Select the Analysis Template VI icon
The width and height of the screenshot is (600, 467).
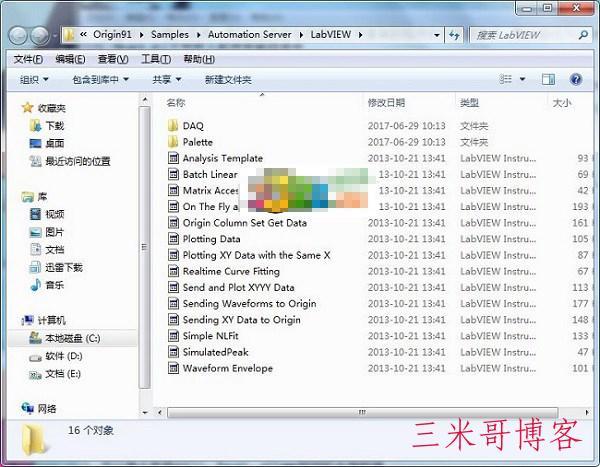(173, 158)
